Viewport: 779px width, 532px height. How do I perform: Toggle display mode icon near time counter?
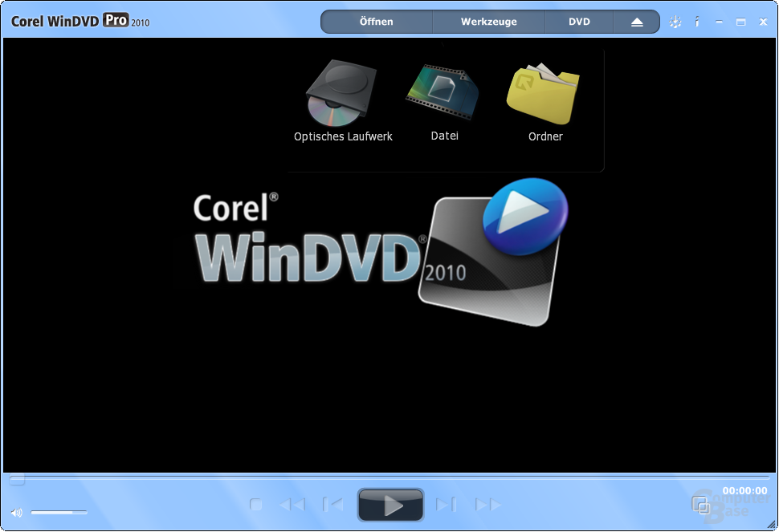(701, 506)
